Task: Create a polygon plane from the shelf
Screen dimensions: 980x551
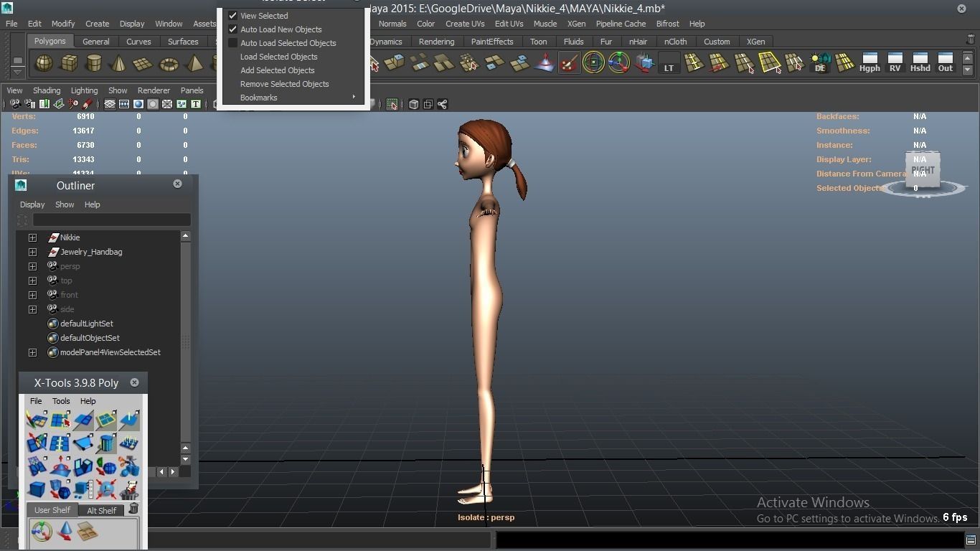Action: click(x=143, y=64)
